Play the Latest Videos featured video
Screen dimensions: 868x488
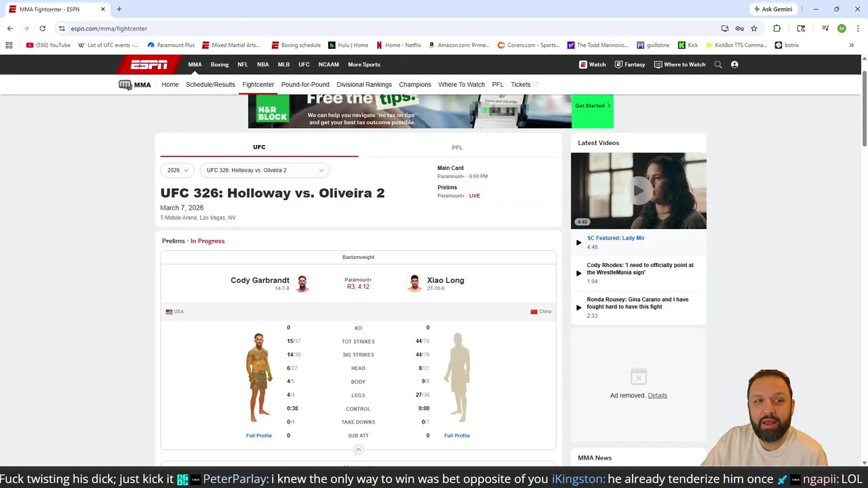tap(638, 190)
